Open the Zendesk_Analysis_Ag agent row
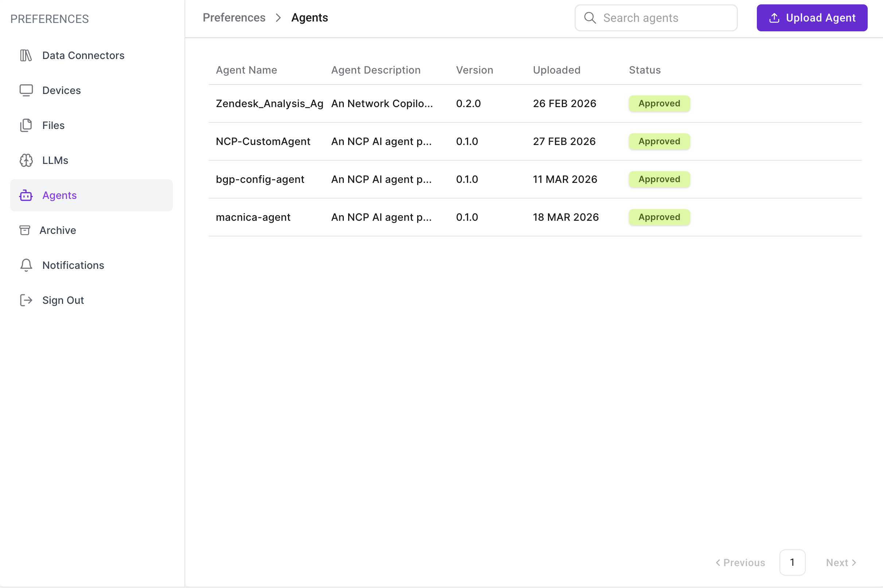This screenshot has height=588, width=883. pyautogui.click(x=269, y=103)
